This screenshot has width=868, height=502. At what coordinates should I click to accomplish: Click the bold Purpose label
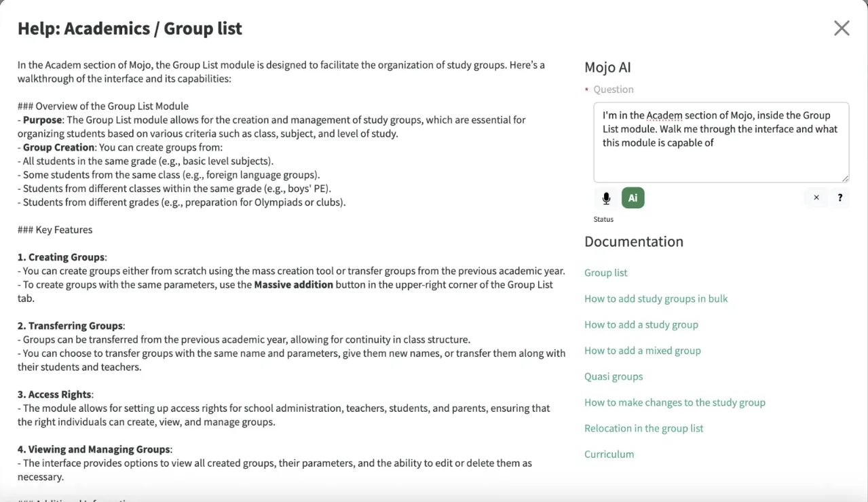(42, 120)
